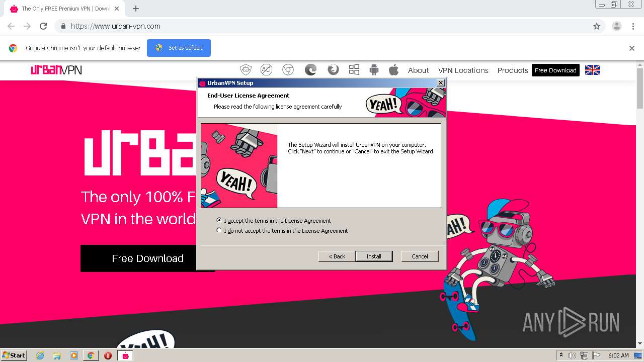
Task: Click the large Free Download button on page
Action: pos(147,258)
